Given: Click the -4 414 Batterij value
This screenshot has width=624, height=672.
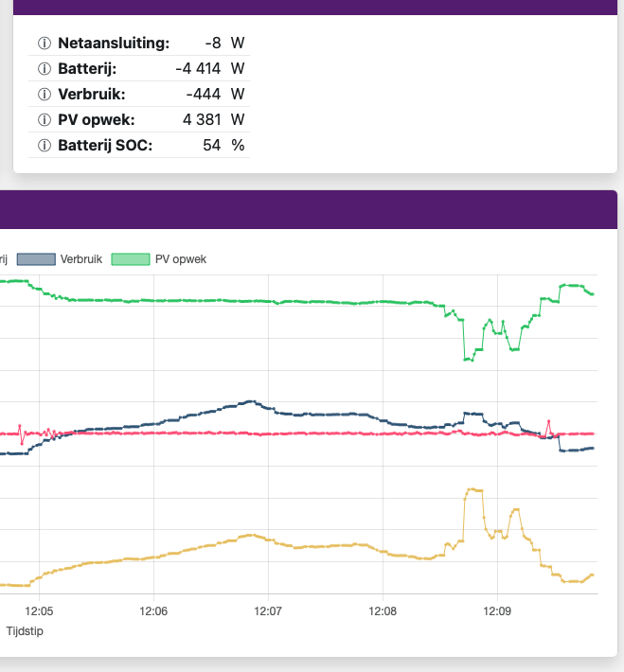Looking at the screenshot, I should click(199, 69).
